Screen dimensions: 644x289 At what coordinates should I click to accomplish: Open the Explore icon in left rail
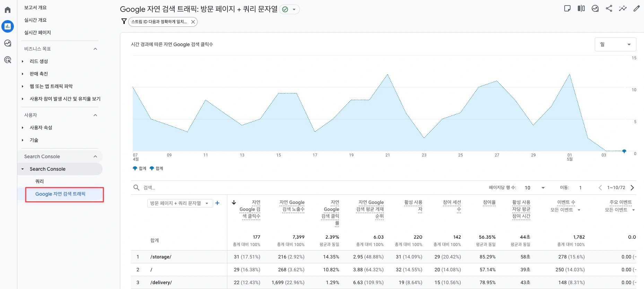pos(8,43)
